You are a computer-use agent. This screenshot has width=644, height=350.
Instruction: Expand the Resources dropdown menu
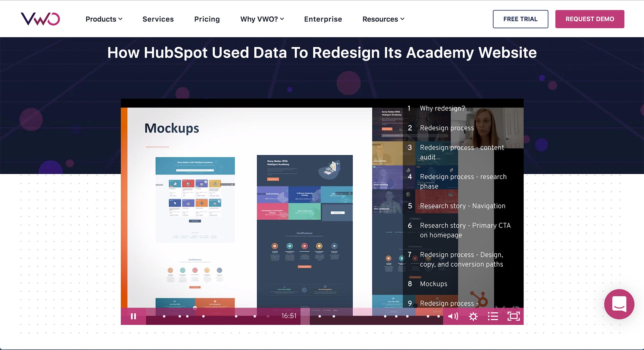coord(383,19)
